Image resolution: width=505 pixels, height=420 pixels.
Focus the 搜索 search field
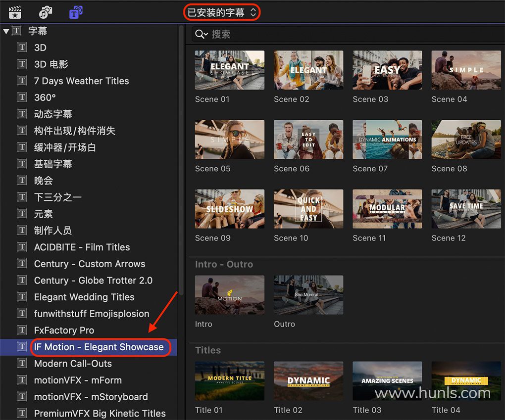click(x=348, y=34)
